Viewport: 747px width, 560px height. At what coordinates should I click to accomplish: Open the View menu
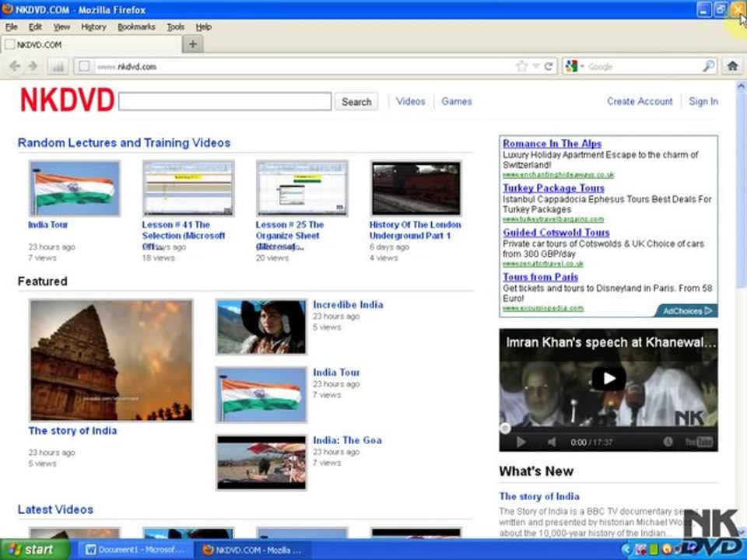61,27
